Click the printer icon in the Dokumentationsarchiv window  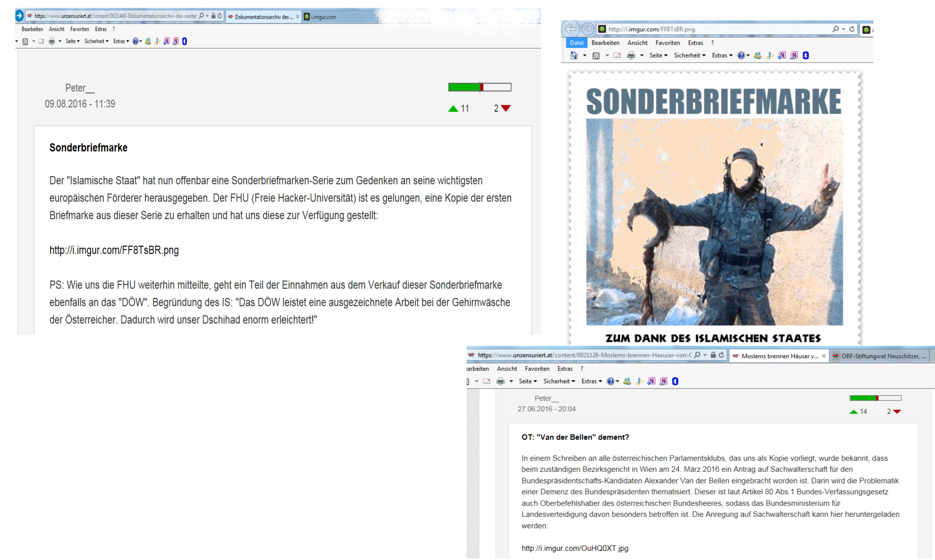[52, 41]
